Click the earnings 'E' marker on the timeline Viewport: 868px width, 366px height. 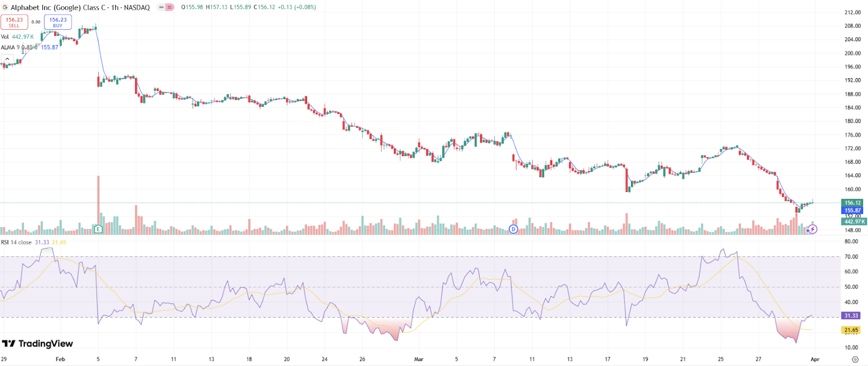98,229
